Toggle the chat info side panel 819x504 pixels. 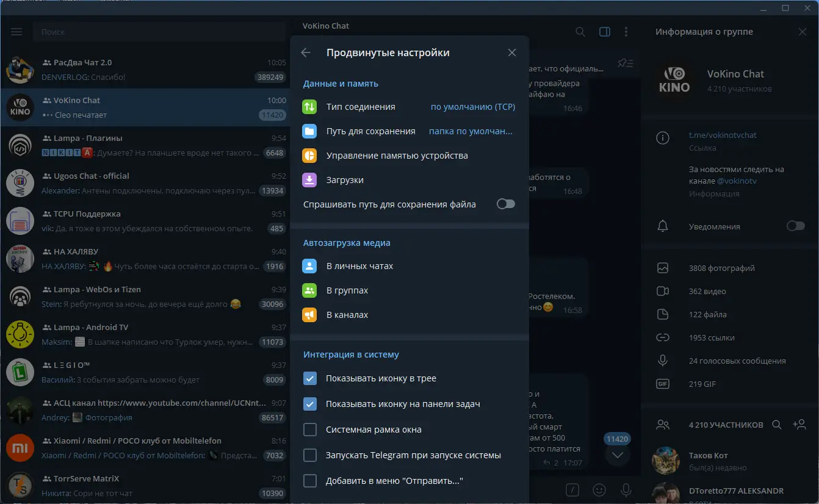point(605,32)
